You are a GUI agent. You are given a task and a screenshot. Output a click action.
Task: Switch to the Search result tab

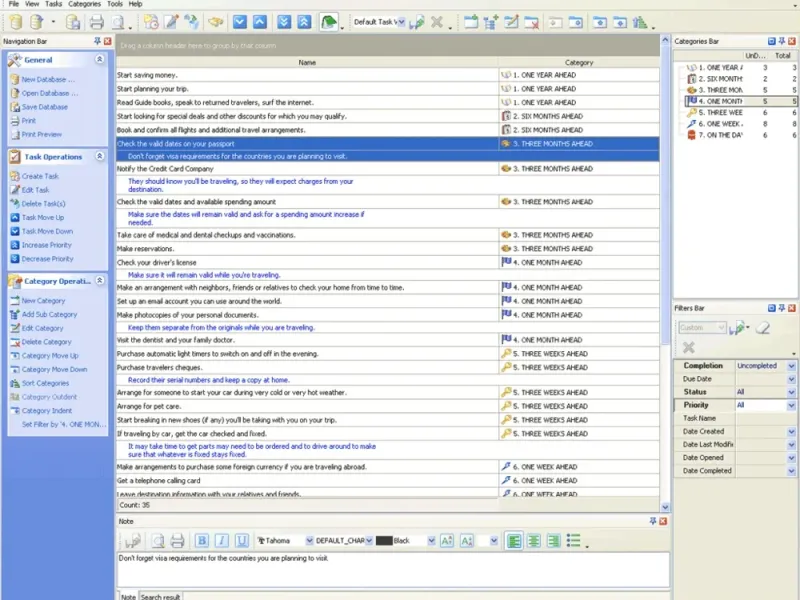(x=158, y=596)
